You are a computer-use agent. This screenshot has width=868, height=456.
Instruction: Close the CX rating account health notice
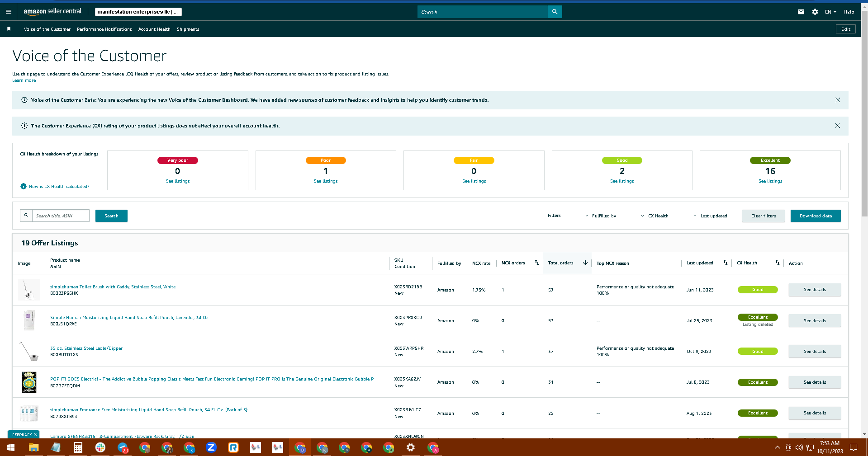pos(838,126)
